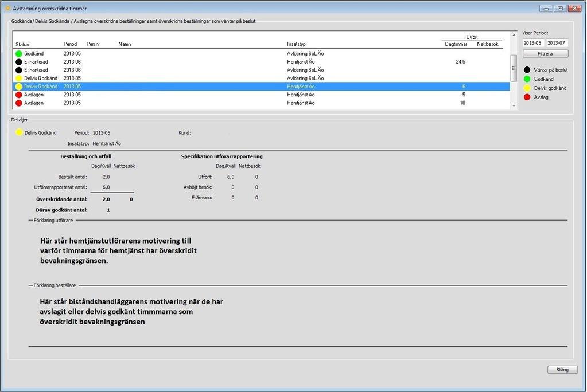Click the list scrollbar thumb
The width and height of the screenshot is (587, 392).
[514, 68]
